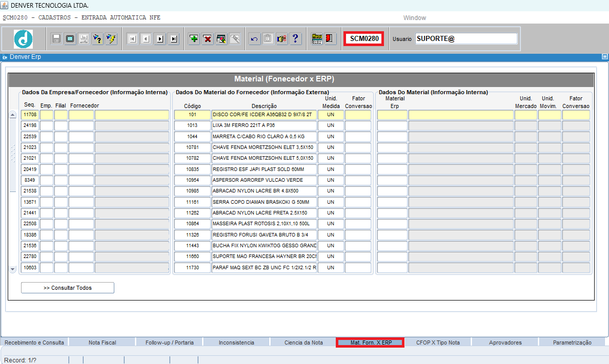This screenshot has height=364, width=609.
Task: Click the Denver Erp window icon
Action: pyautogui.click(x=5, y=57)
